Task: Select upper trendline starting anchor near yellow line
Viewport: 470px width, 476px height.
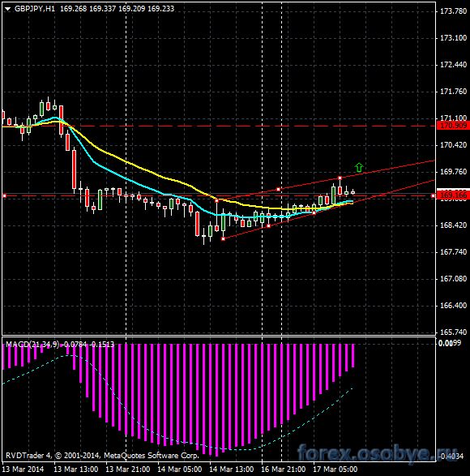Action: pos(216,201)
